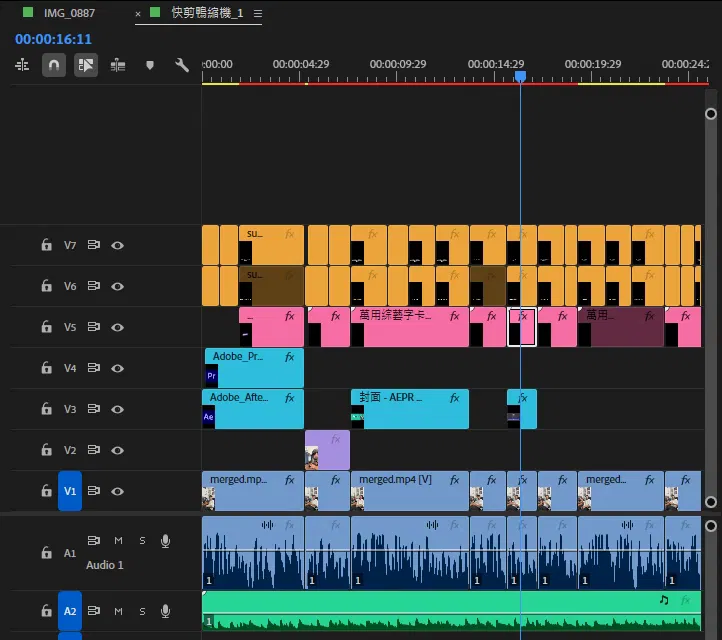Image resolution: width=722 pixels, height=640 pixels.
Task: Select the 萬用綜藝字卡 clip on V5
Action: click(410, 327)
